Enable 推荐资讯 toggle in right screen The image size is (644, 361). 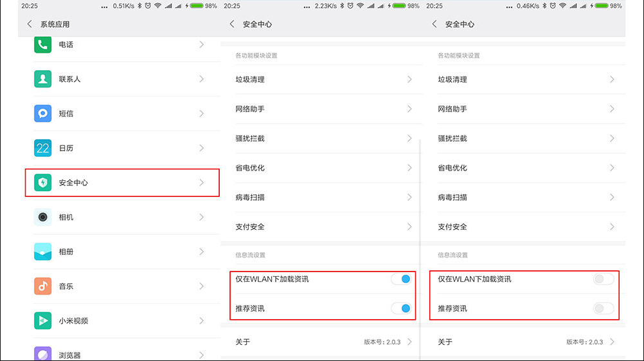pos(604,308)
